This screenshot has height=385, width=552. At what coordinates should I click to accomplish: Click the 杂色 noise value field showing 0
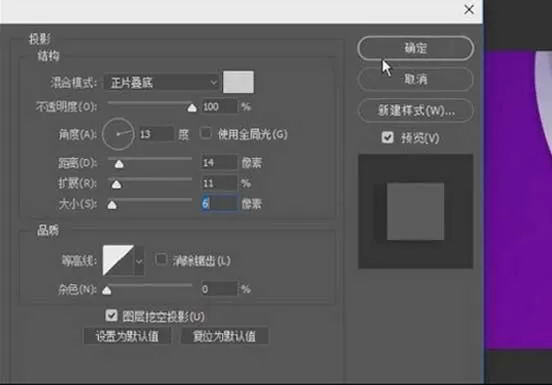coord(219,289)
